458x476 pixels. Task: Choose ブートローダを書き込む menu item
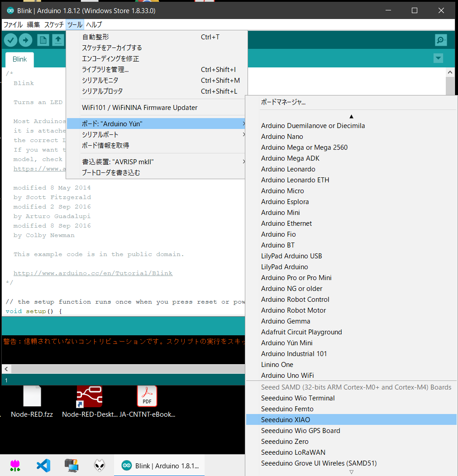click(156, 173)
